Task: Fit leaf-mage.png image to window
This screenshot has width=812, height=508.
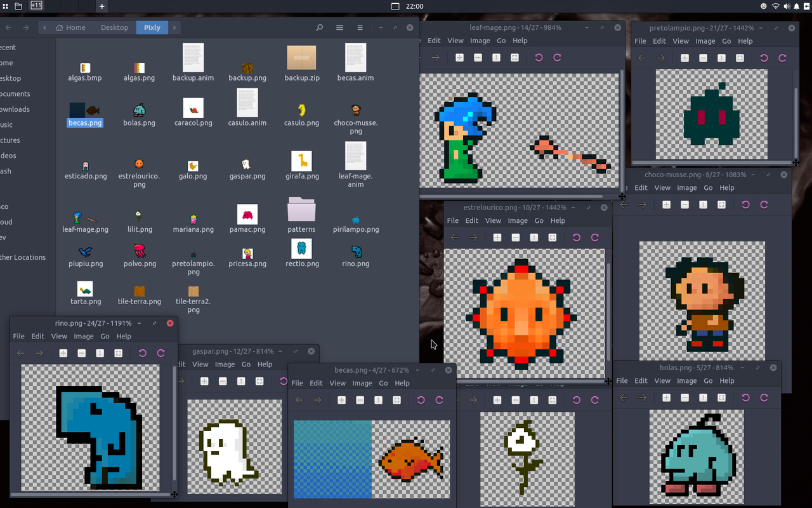Action: coord(514,57)
